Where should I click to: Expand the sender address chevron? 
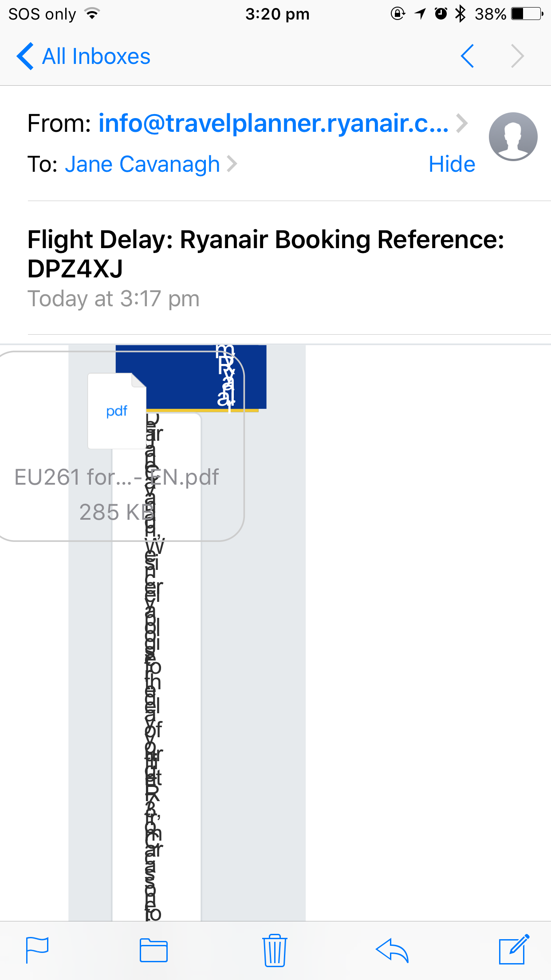click(462, 123)
